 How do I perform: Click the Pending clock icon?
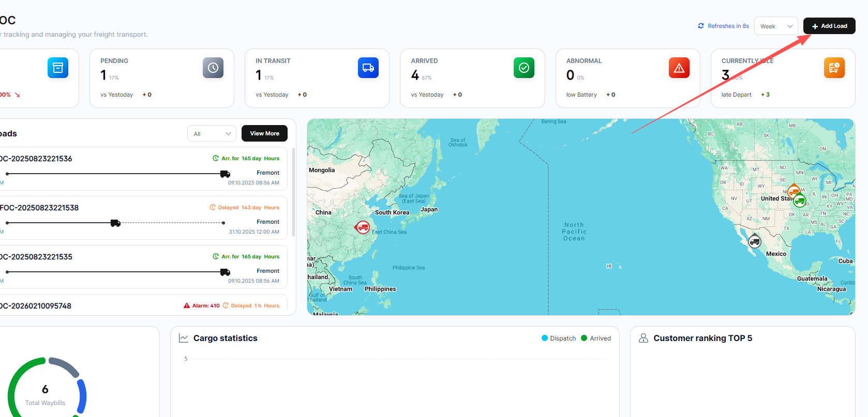pyautogui.click(x=213, y=68)
